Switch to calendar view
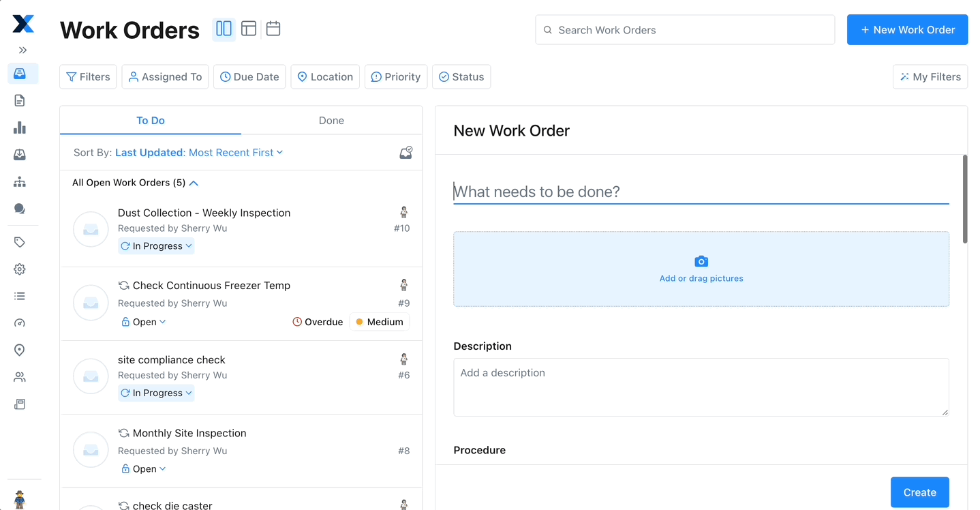Screen dimensions: 980x510 (273, 29)
